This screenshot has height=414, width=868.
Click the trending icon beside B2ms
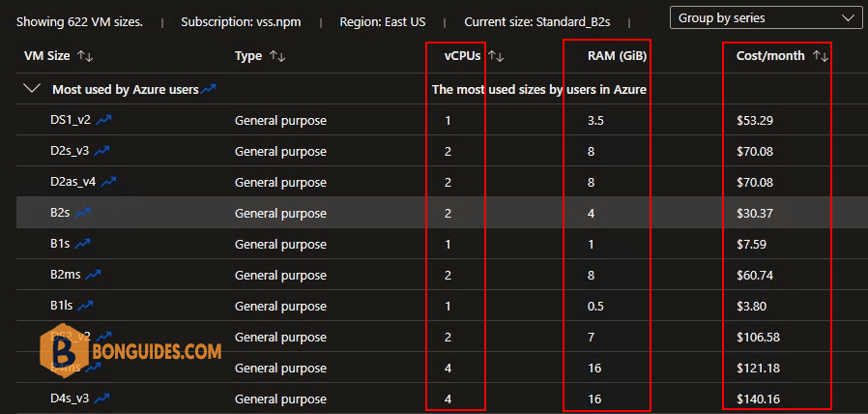(x=93, y=275)
